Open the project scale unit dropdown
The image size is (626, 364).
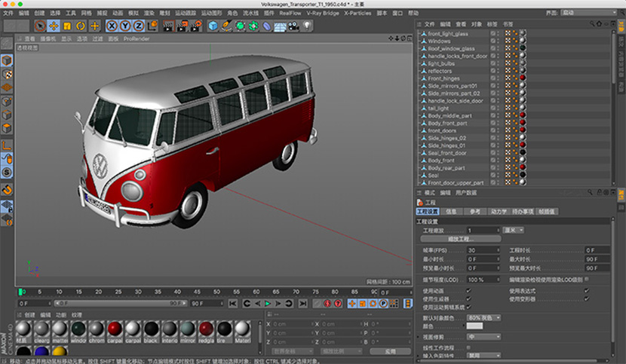[x=513, y=231]
